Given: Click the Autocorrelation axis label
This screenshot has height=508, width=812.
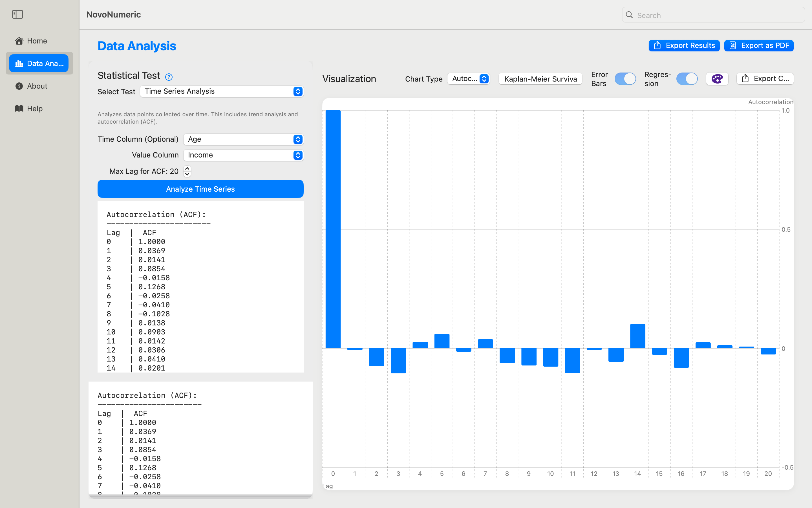Looking at the screenshot, I should (770, 102).
